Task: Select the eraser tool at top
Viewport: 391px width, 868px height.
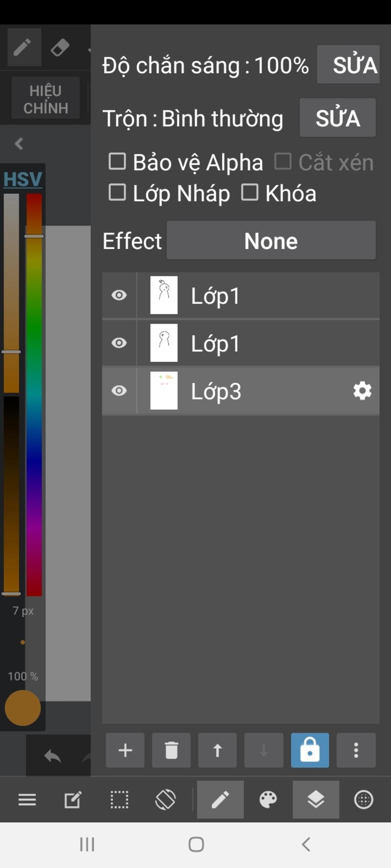Action: pos(60,47)
